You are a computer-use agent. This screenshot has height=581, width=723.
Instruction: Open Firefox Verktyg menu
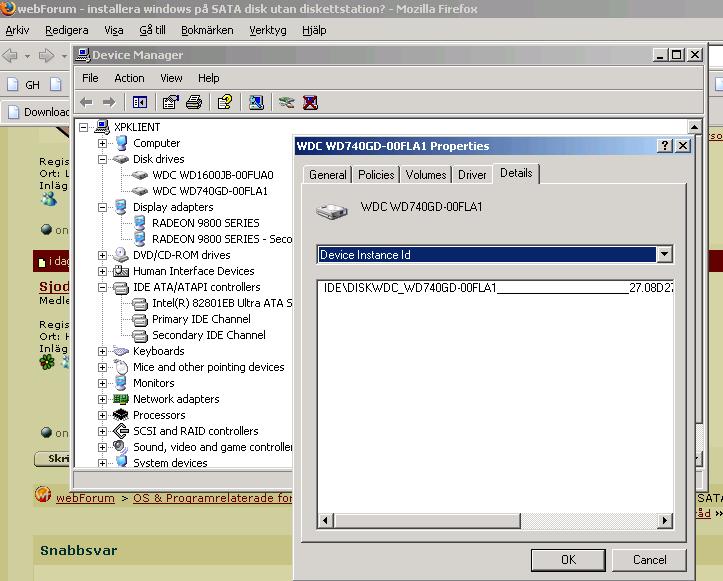coord(267,30)
